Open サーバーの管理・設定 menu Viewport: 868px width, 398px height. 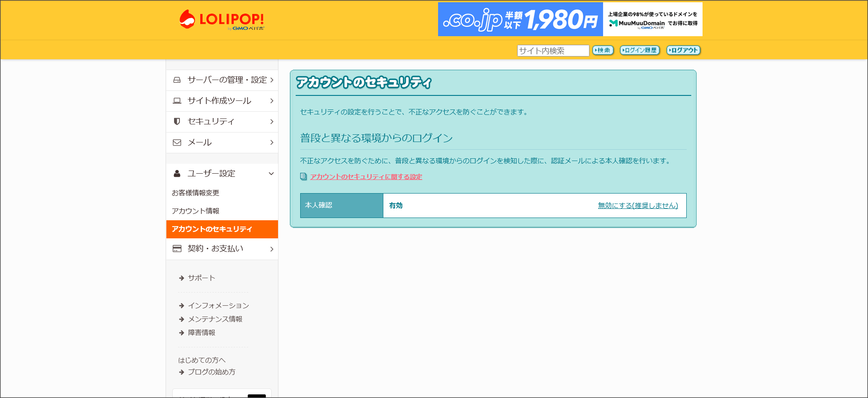[x=222, y=80]
